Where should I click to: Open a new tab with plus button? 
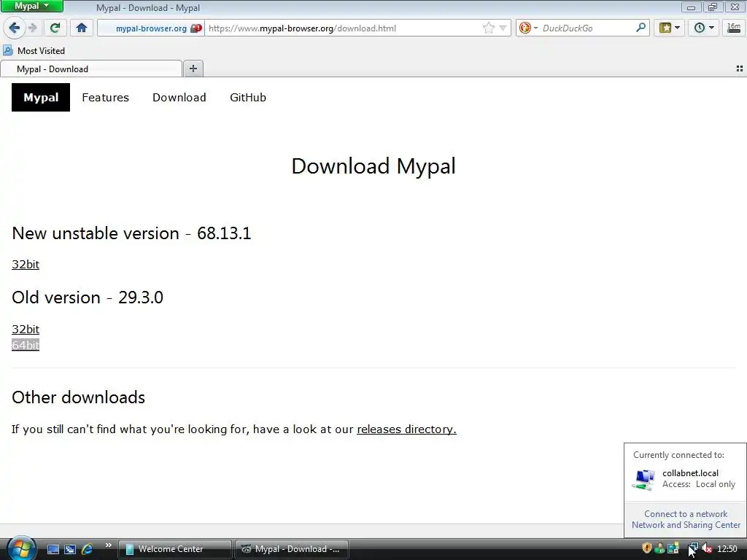(193, 69)
